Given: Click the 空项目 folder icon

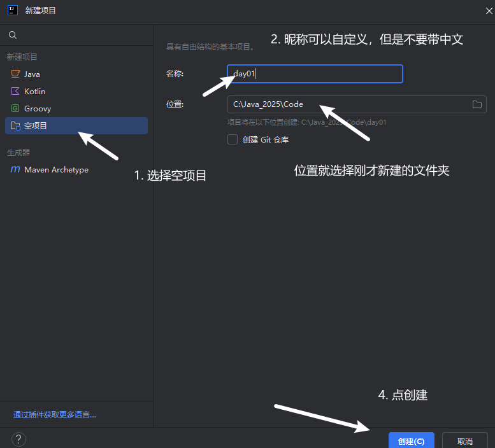Looking at the screenshot, I should click(x=15, y=126).
